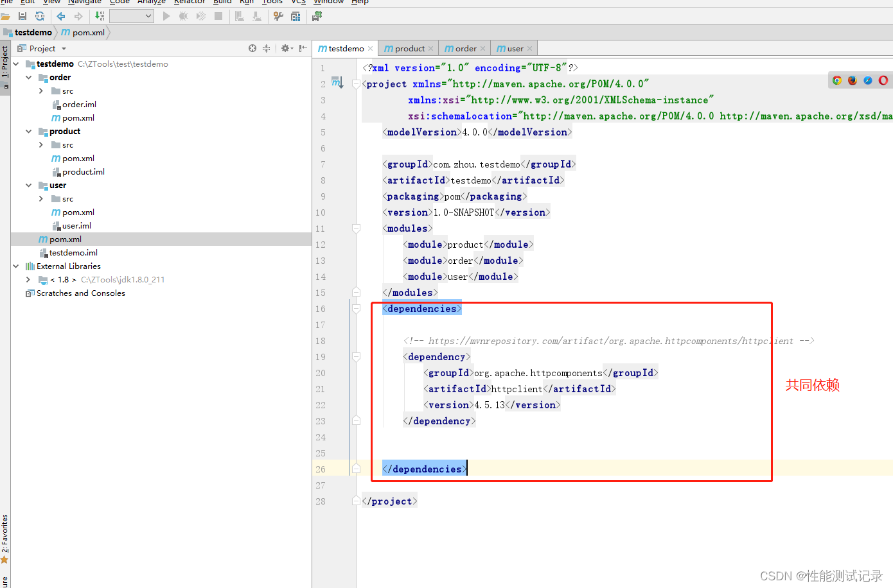Click the pom.xml breadcrumb in navigation bar
This screenshot has height=588, width=893.
(x=83, y=33)
